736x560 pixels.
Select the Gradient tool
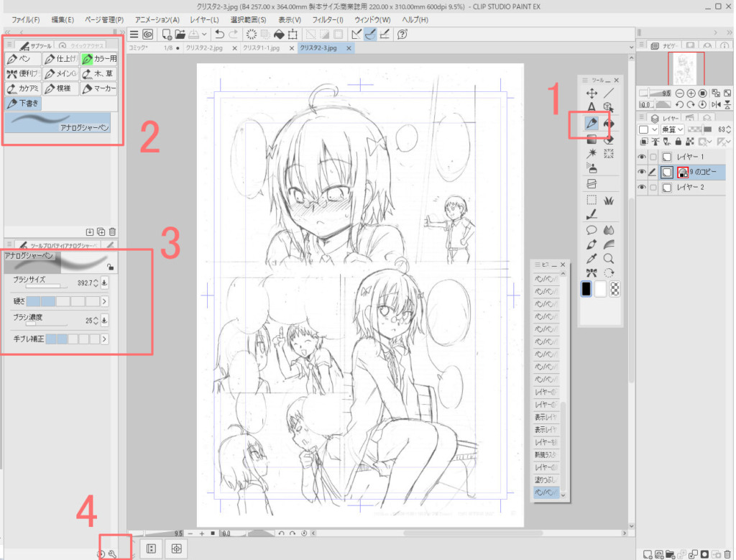click(x=592, y=139)
